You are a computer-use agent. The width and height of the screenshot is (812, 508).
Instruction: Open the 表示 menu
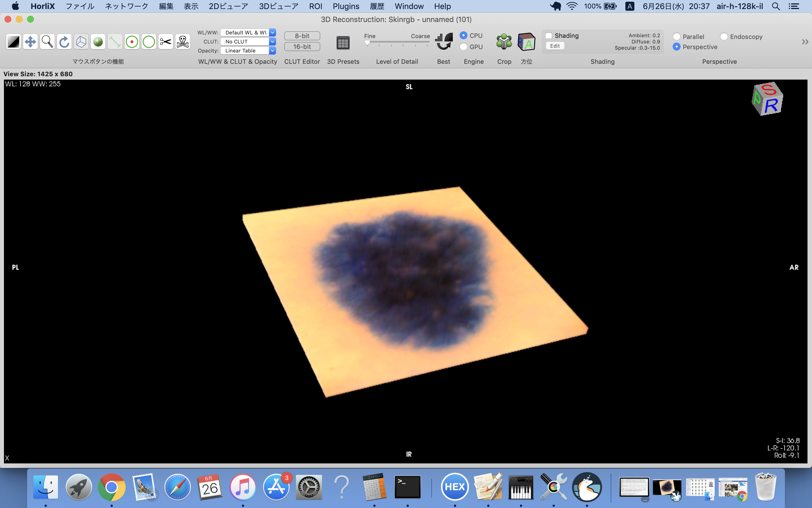(x=191, y=6)
